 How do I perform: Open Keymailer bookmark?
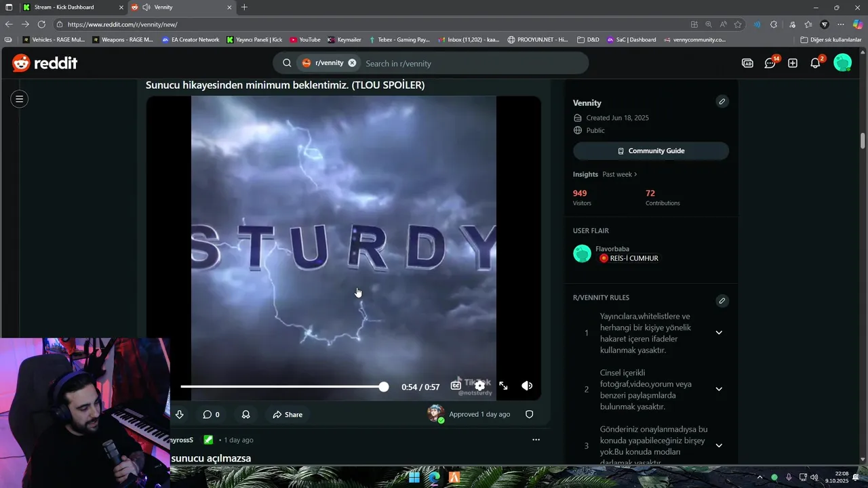point(344,40)
